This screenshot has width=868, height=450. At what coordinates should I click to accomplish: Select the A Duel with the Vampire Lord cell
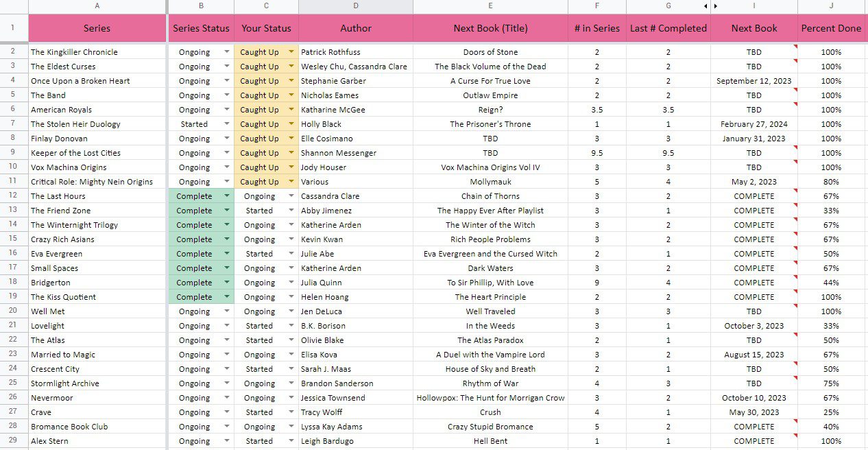point(490,355)
